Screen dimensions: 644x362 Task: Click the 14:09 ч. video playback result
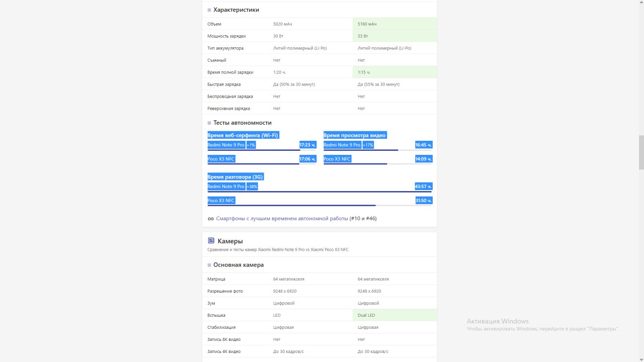click(x=424, y=159)
